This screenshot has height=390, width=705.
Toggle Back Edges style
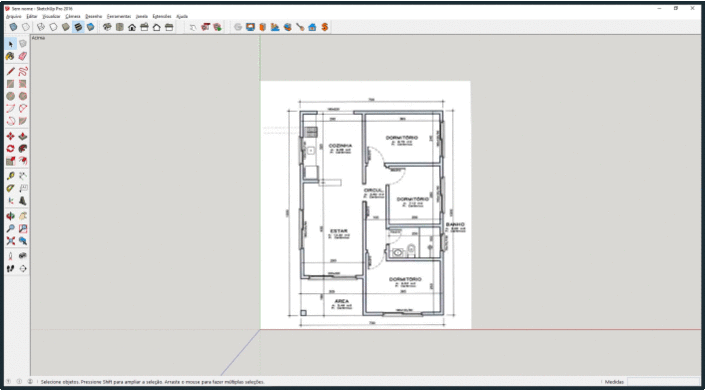[26, 27]
